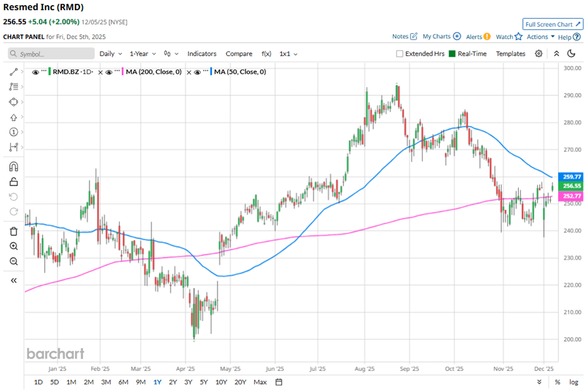The width and height of the screenshot is (588, 390).
Task: Open chart settings gear
Action: (539, 54)
